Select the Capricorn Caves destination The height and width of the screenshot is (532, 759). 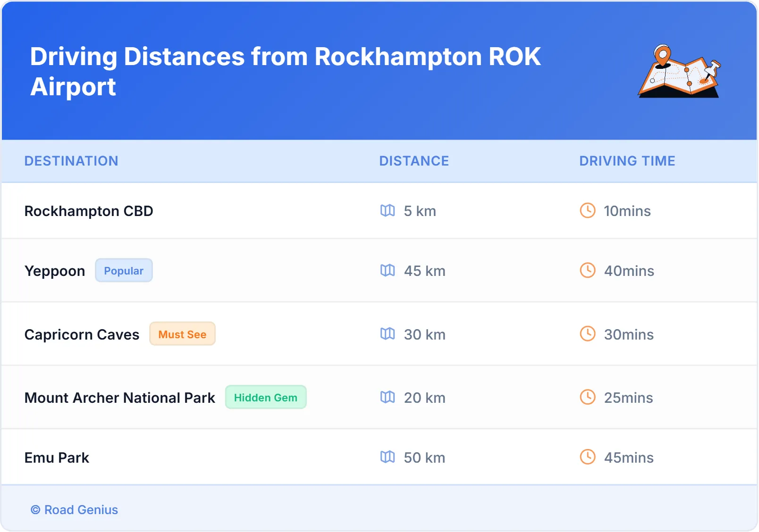(x=82, y=334)
